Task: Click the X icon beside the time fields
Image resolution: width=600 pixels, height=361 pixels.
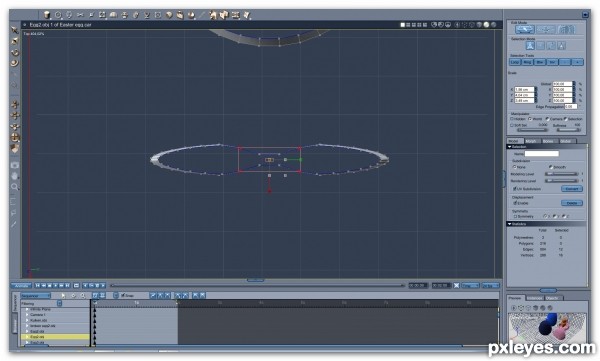Action: coord(456,286)
